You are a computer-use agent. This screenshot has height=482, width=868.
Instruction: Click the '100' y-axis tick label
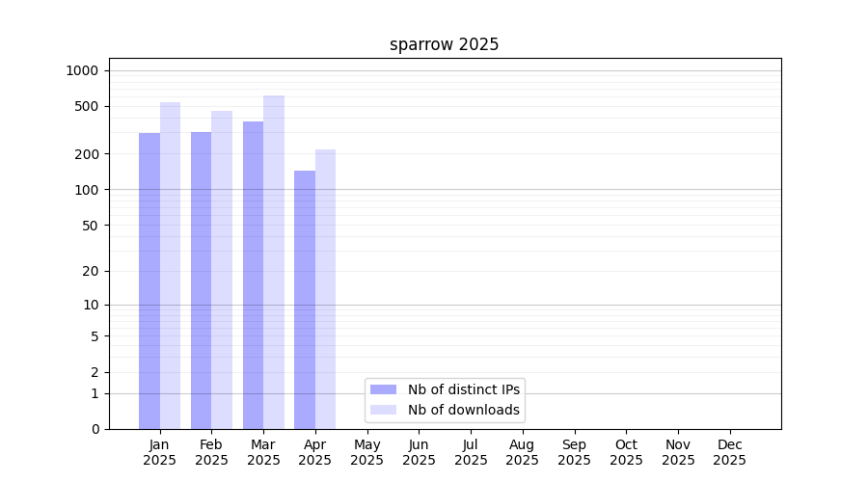(x=88, y=190)
